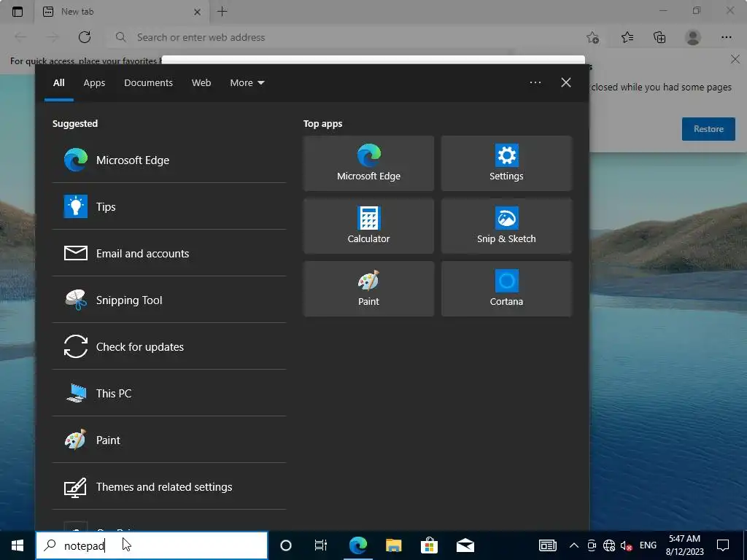Select Check for updates suggestion
Screen dimensions: 747x560
(x=169, y=346)
